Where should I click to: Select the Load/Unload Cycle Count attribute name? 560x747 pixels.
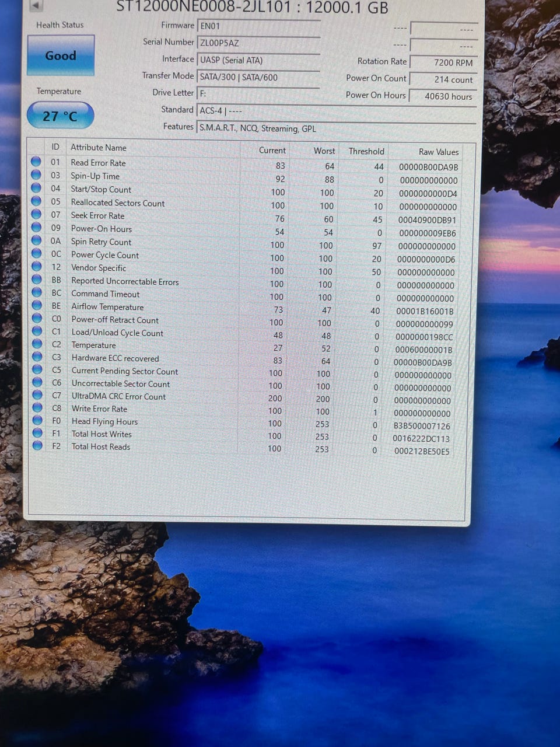tap(117, 333)
